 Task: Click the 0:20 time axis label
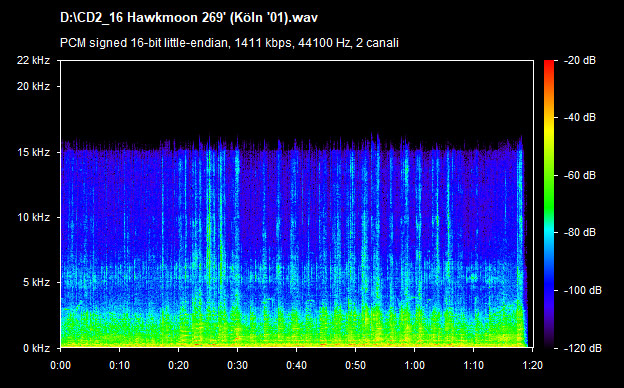tap(179, 365)
